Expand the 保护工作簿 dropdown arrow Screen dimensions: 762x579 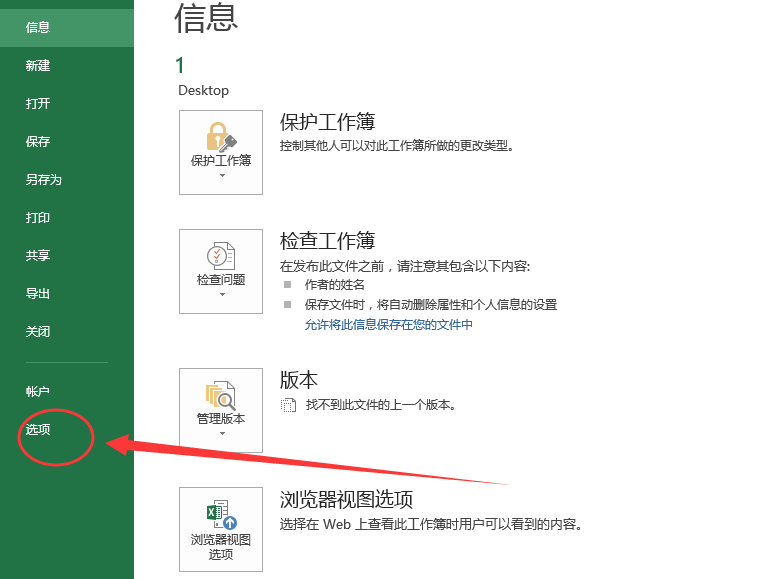(222, 175)
